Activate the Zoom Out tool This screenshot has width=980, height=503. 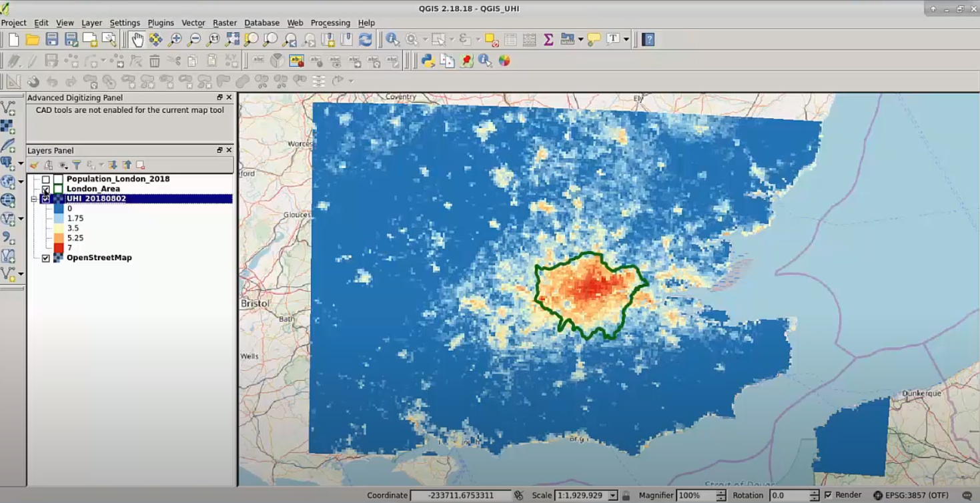(x=194, y=39)
